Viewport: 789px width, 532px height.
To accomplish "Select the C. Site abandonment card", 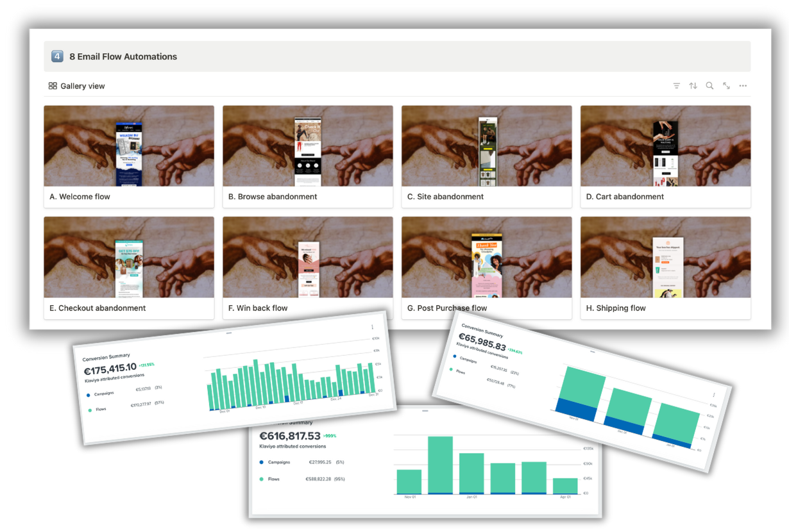I will coord(486,156).
